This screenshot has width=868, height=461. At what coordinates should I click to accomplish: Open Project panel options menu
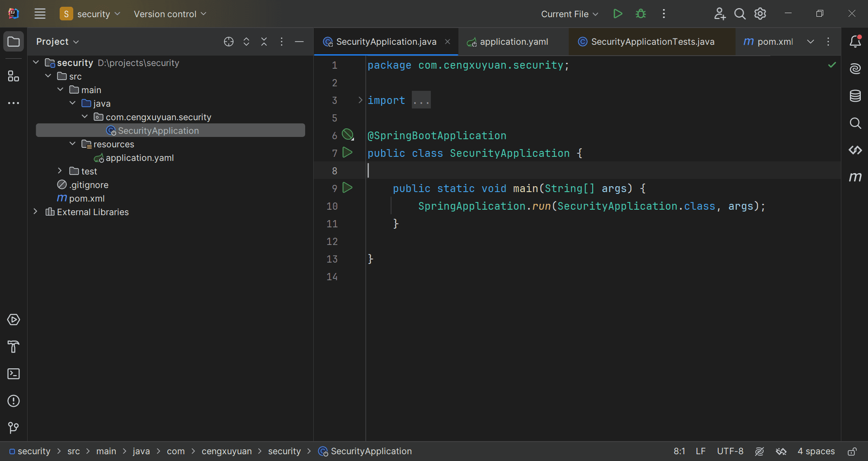click(x=282, y=42)
